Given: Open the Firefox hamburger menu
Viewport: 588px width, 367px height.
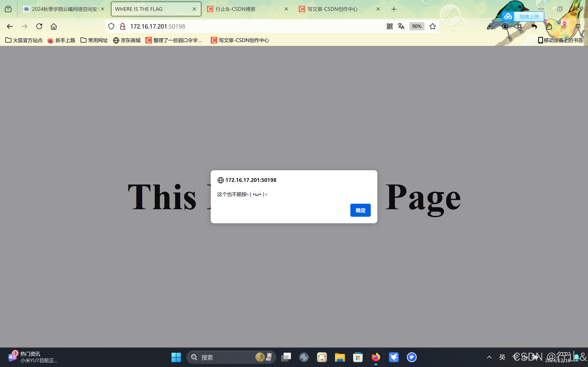Looking at the screenshot, I should click(578, 26).
